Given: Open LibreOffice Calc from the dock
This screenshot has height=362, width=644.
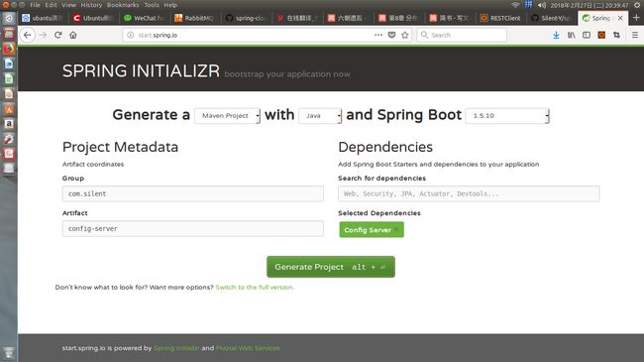Looking at the screenshot, I should coord(9,78).
